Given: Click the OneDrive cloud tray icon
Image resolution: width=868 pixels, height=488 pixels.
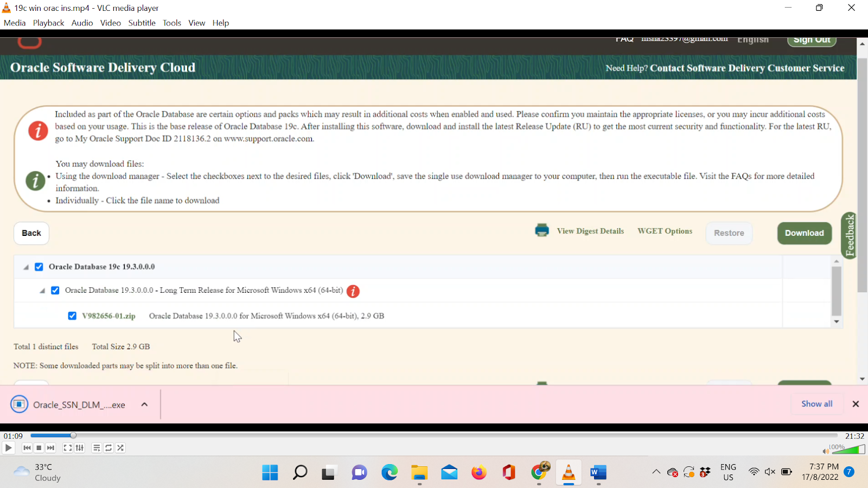Looking at the screenshot, I should [673, 472].
